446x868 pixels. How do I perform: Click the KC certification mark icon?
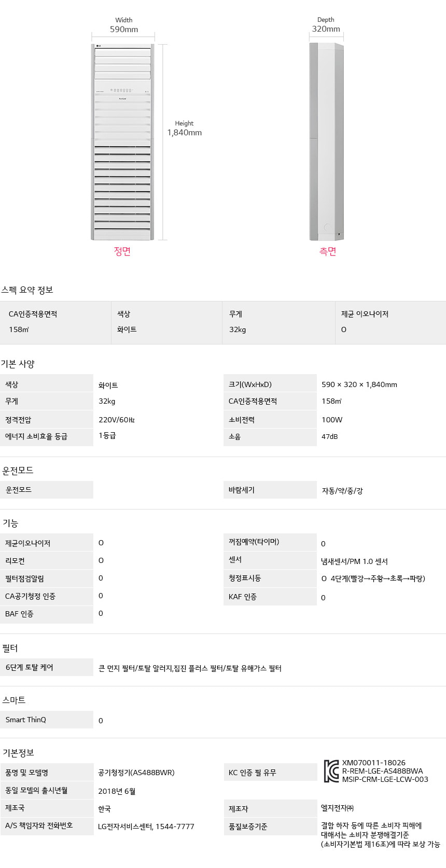pyautogui.click(x=331, y=771)
